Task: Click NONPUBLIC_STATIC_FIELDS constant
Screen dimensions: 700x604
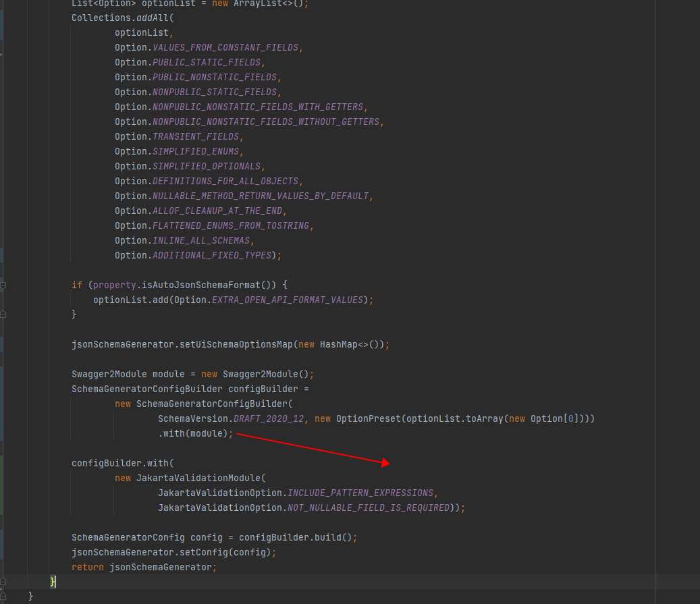Action: coord(215,92)
